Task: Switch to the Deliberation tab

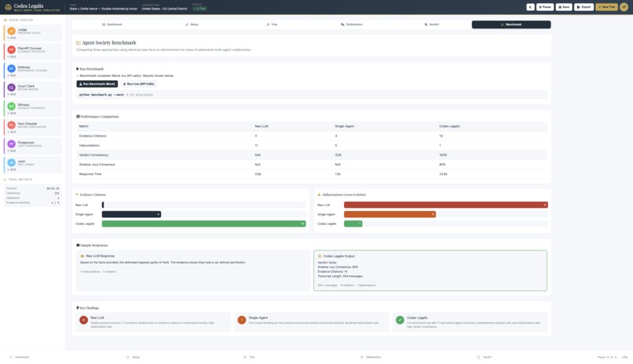Action: point(352,24)
